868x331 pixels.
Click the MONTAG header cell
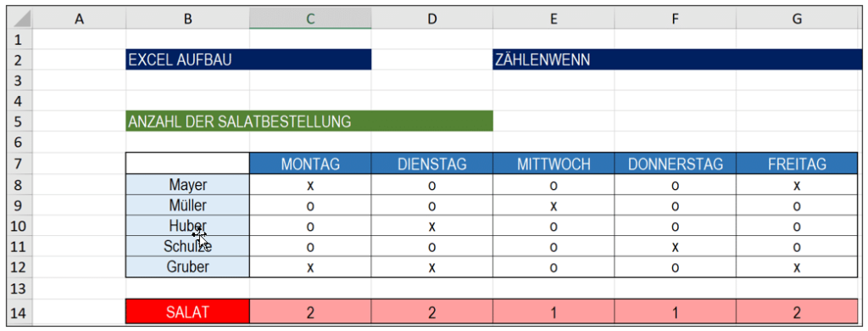coord(310,164)
